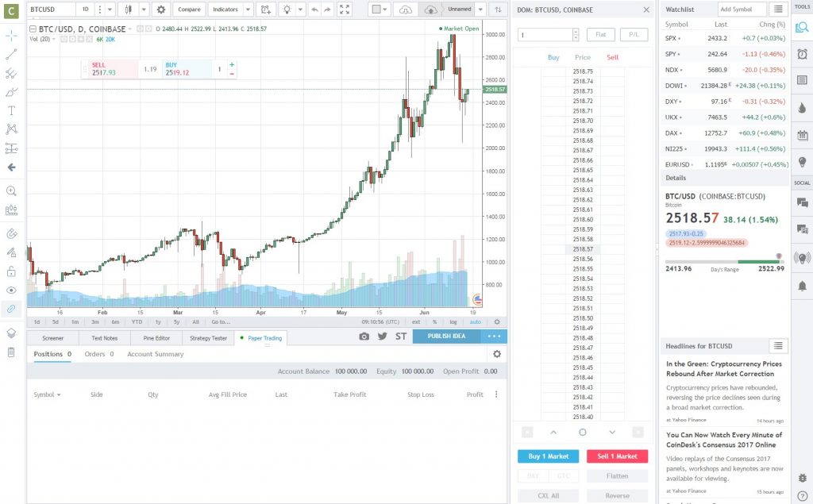
Task: Open the Text Notes tab
Action: tap(105, 338)
